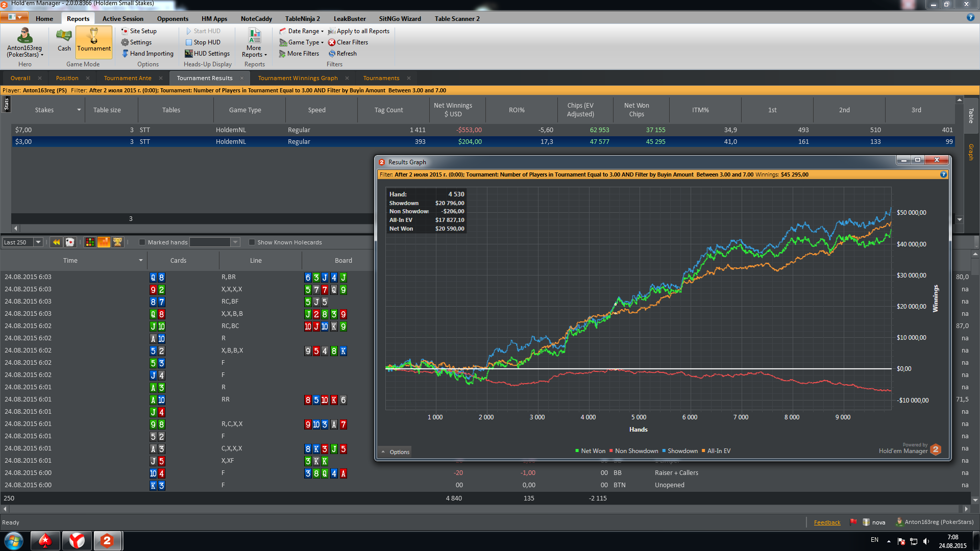Open HUD Settings
Viewport: 980px width, 551px height.
[207, 54]
